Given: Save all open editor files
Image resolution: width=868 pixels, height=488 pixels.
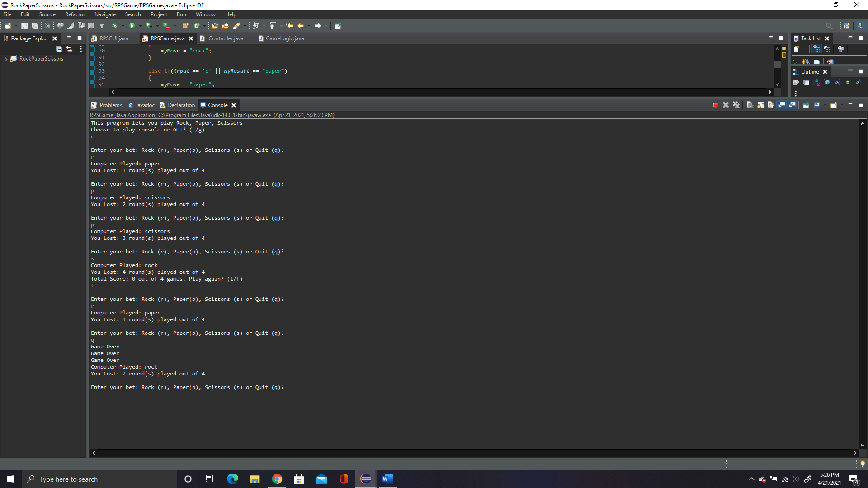Looking at the screenshot, I should (x=35, y=26).
